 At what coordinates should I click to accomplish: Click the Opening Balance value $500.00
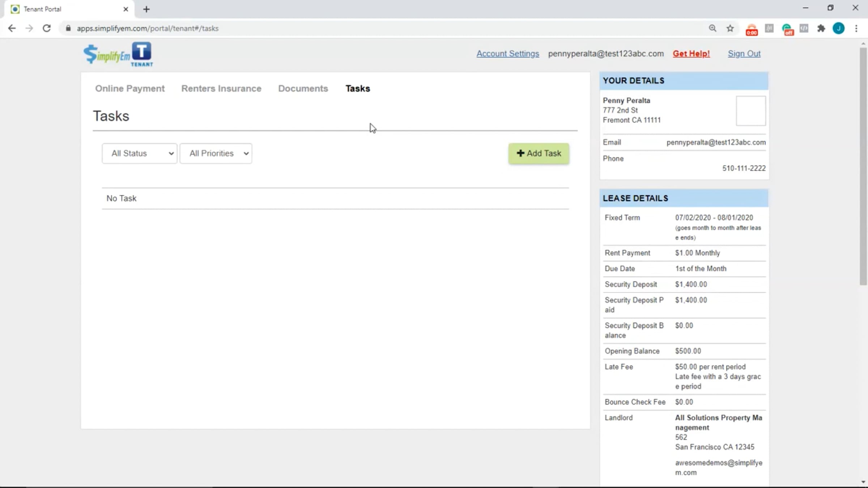(688, 351)
